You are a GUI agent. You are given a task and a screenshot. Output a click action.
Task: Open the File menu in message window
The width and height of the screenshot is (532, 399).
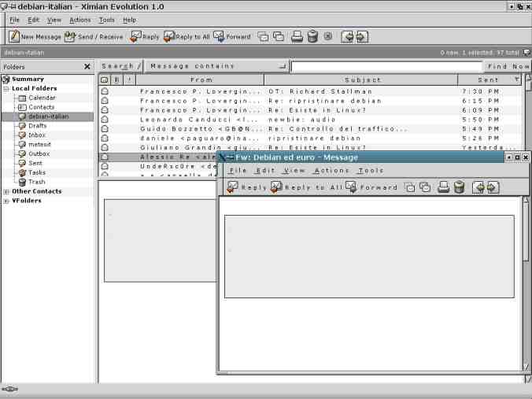(238, 170)
